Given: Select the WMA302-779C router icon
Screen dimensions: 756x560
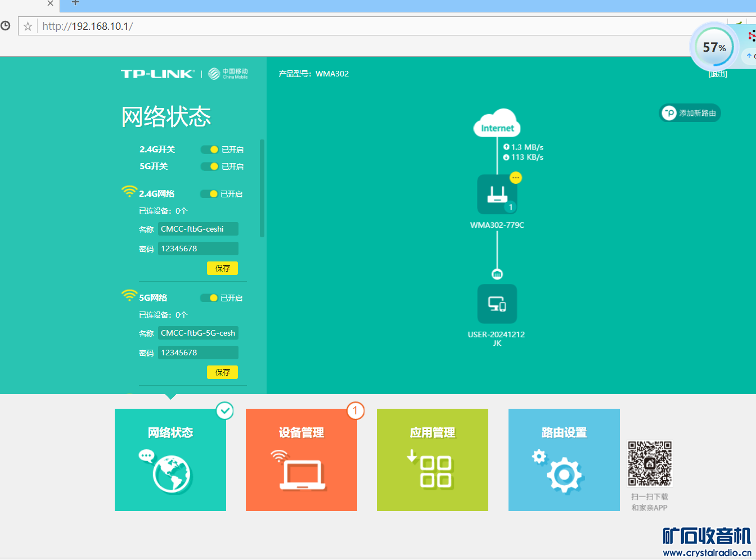Looking at the screenshot, I should pos(497,195).
